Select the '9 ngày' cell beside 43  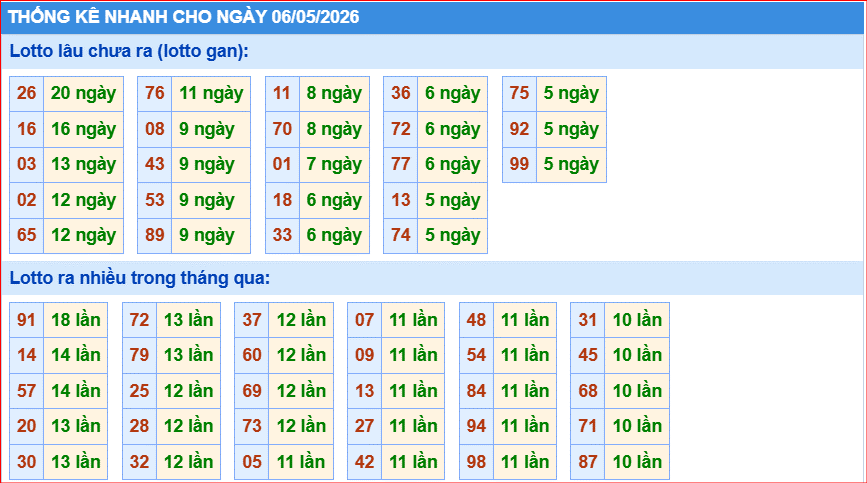(x=211, y=164)
